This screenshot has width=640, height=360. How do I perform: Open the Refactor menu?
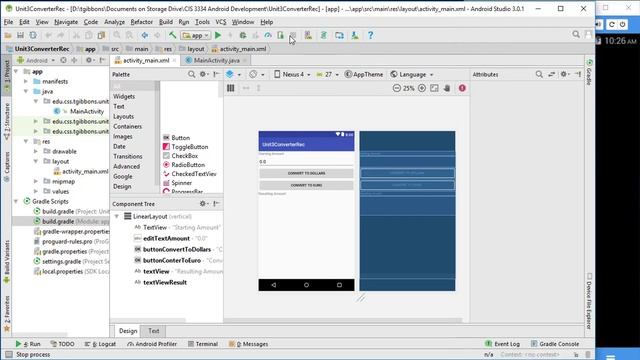click(142, 22)
